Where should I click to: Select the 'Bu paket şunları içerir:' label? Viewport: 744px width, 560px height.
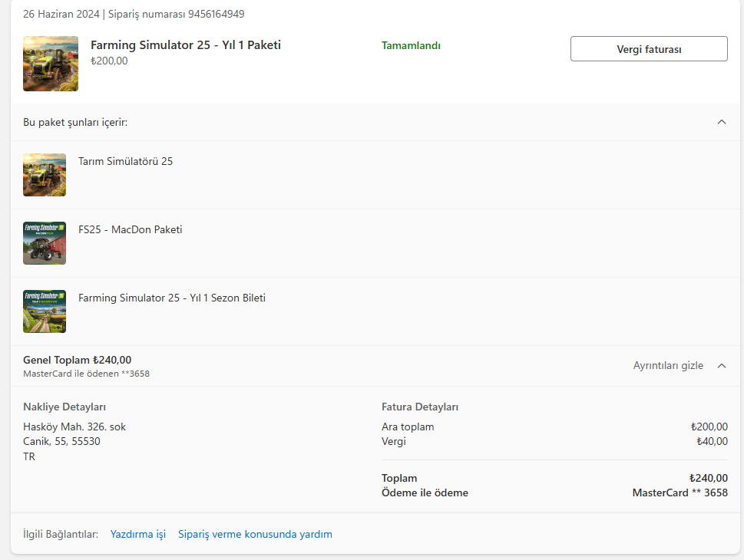coord(75,122)
